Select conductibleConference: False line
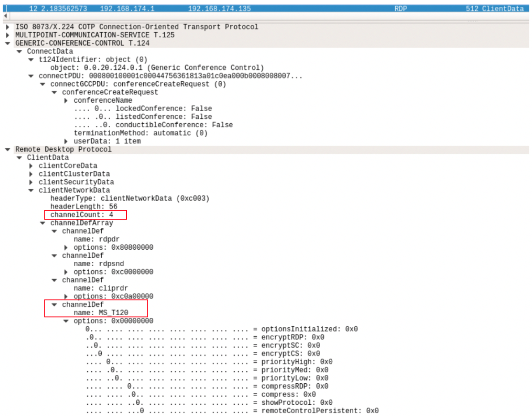Viewport: 532px width, 416px height. 153,125
